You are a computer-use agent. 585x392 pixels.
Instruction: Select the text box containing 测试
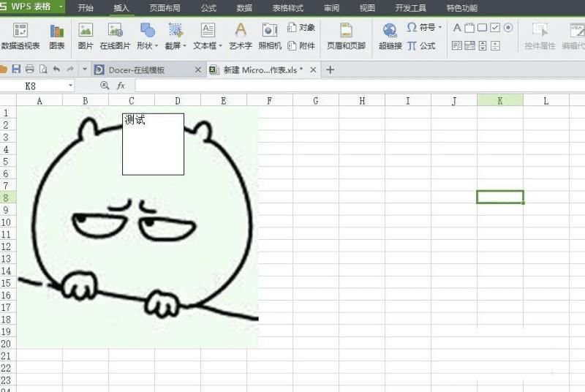point(153,144)
